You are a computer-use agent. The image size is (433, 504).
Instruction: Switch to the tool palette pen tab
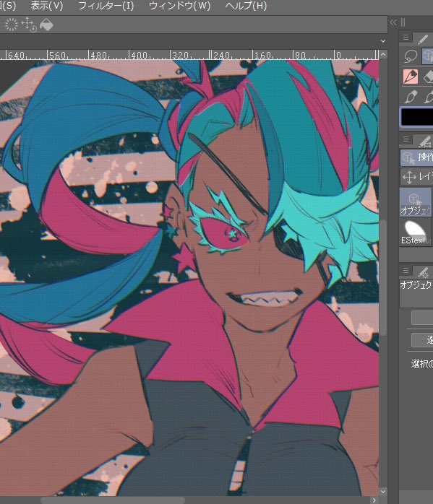click(423, 39)
